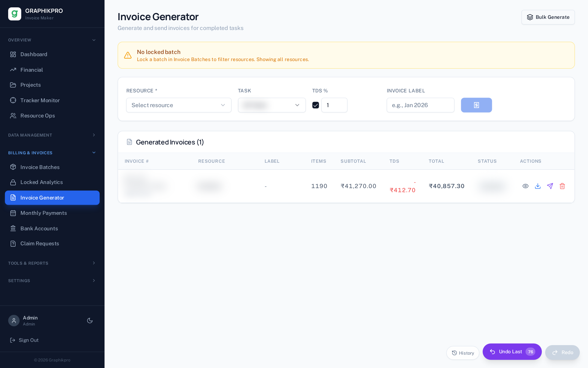This screenshot has height=368, width=588.
Task: Open Locked Analytics
Action: click(52, 182)
